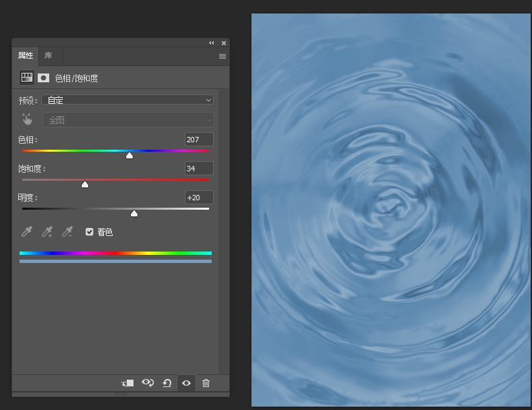This screenshot has width=532, height=410.
Task: Click the 饱和度 label
Action: 32,169
